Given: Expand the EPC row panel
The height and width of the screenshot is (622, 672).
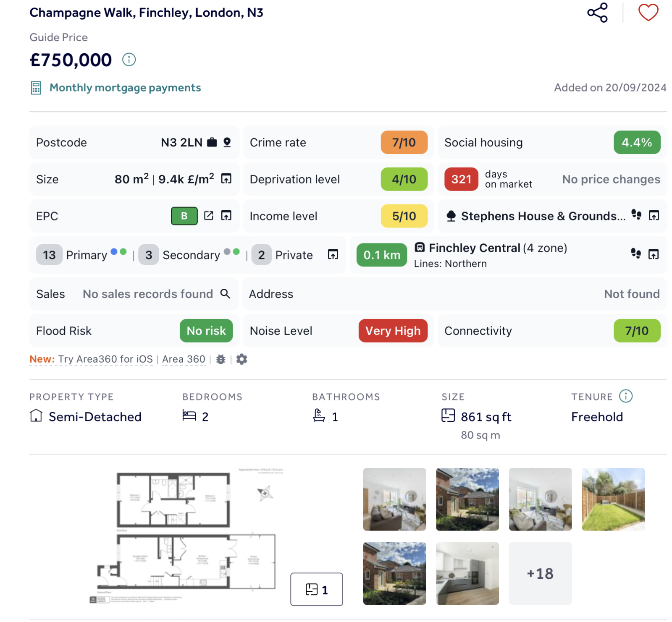Looking at the screenshot, I should click(x=226, y=216).
